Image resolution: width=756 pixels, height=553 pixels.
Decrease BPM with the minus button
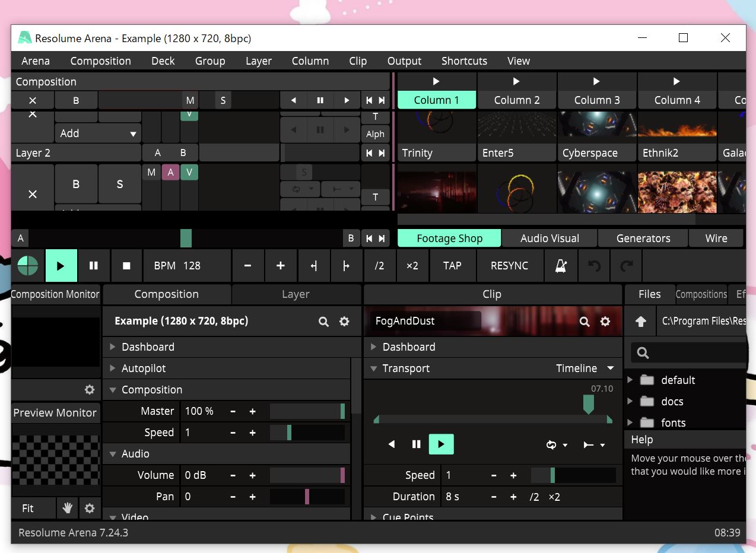247,266
